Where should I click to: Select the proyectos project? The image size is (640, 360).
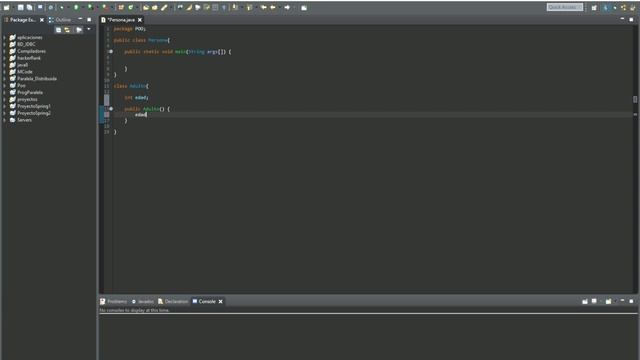tap(27, 100)
